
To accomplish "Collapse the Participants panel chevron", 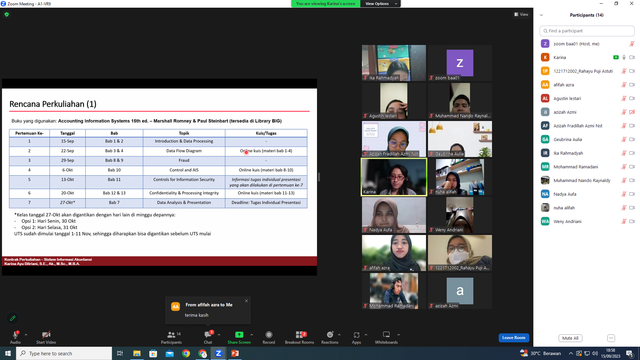I will 542,15.
